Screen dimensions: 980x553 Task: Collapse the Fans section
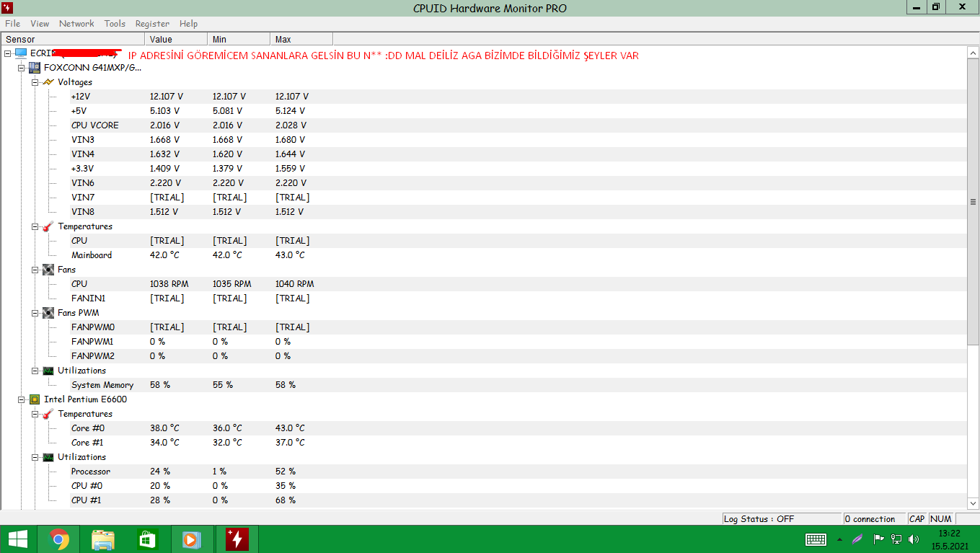pyautogui.click(x=35, y=270)
